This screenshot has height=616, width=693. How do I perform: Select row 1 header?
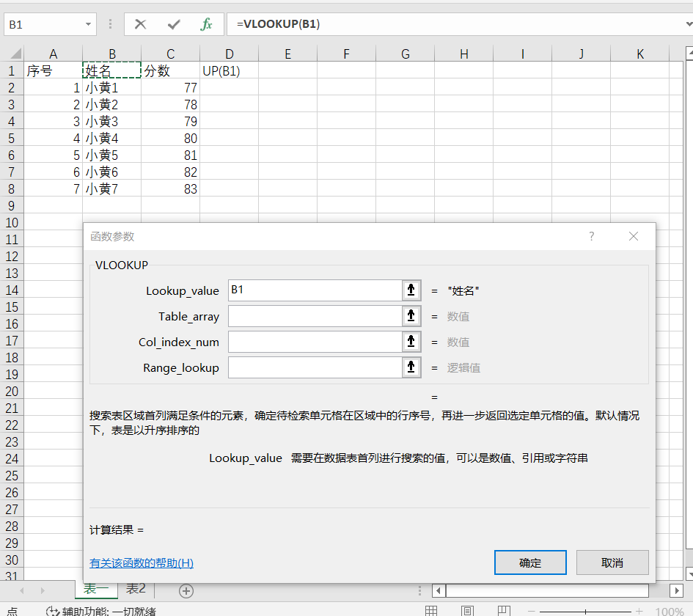[12, 70]
